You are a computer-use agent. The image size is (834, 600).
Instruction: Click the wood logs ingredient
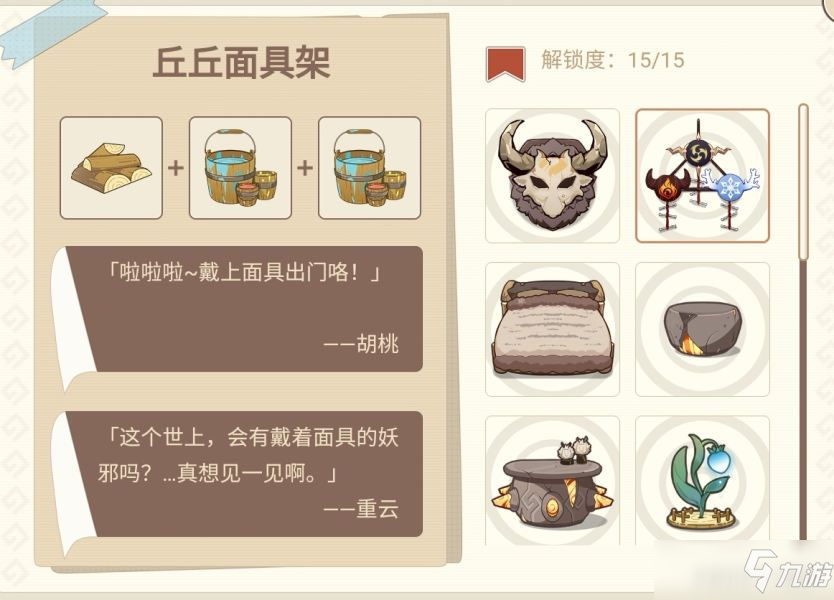(111, 168)
